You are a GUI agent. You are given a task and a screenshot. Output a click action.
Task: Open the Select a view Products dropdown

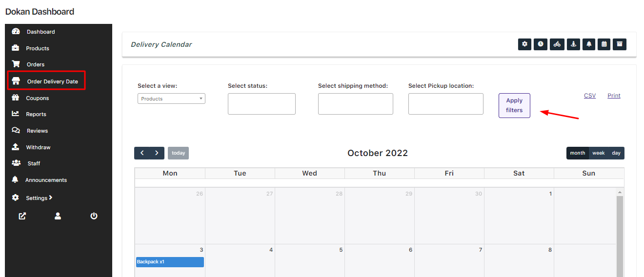(x=171, y=99)
